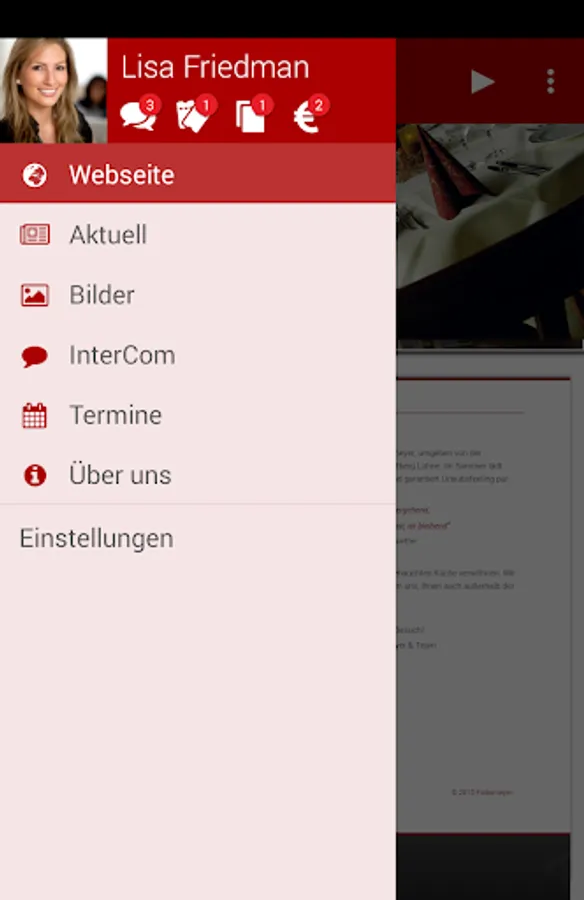Tap the info icon beside Über uns

34,475
